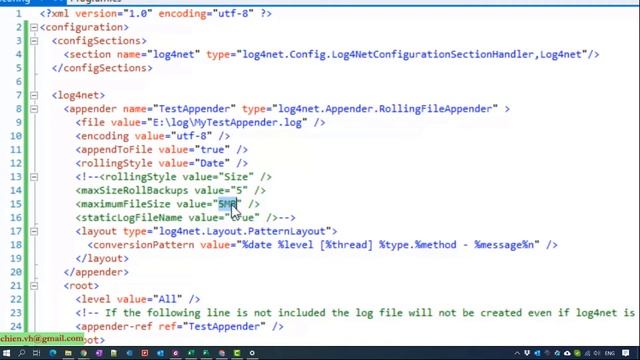Click the "Size" value in commented rollingStyle
The width and height of the screenshot is (640, 360).
(x=236, y=177)
